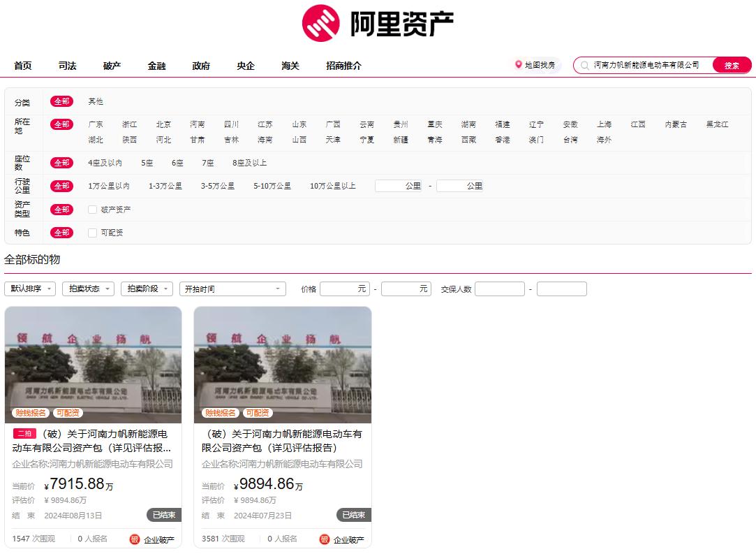Click 赊销报名 tag on 1547 次围观 card
756x554 pixels.
click(x=31, y=413)
